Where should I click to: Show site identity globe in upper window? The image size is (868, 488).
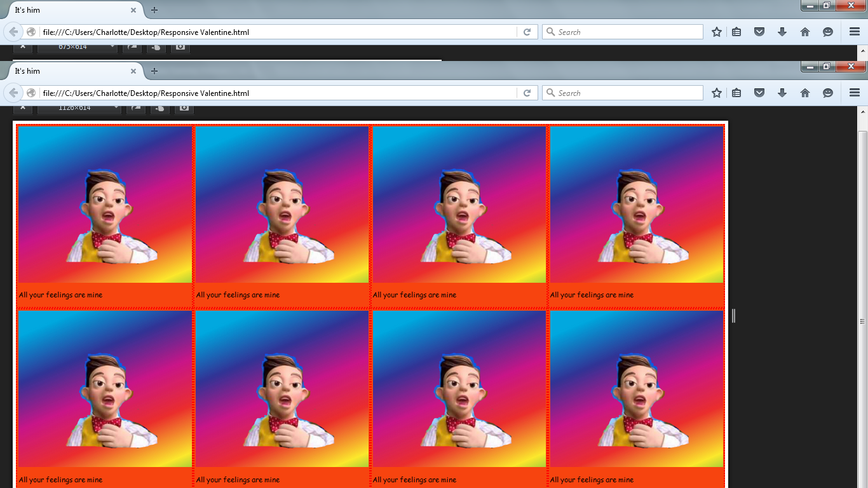pyautogui.click(x=31, y=32)
